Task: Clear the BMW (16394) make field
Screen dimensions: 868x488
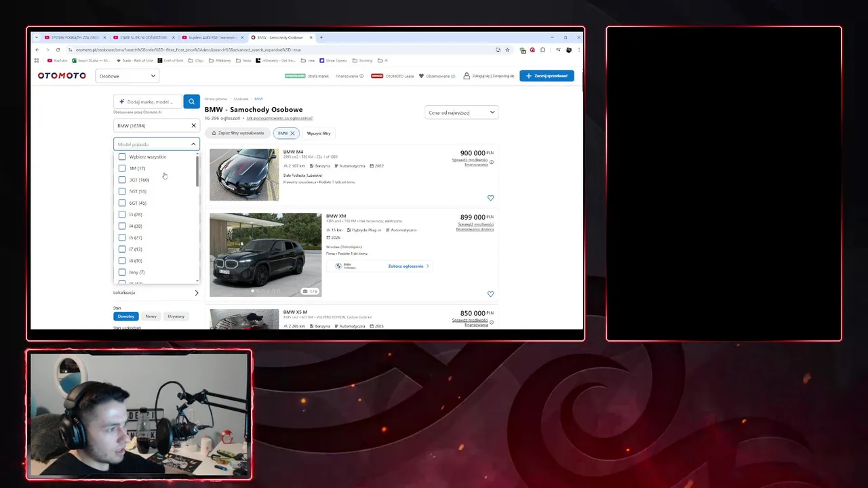Action: (x=193, y=125)
